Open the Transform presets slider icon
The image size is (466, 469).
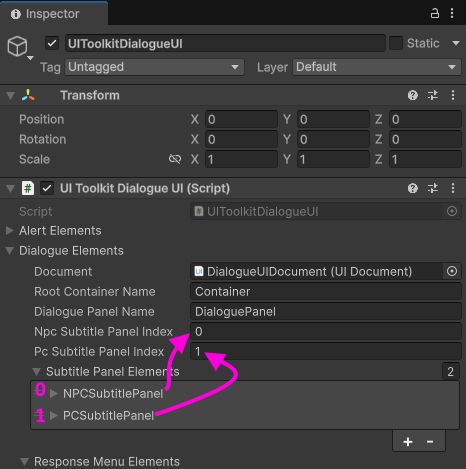(x=433, y=95)
